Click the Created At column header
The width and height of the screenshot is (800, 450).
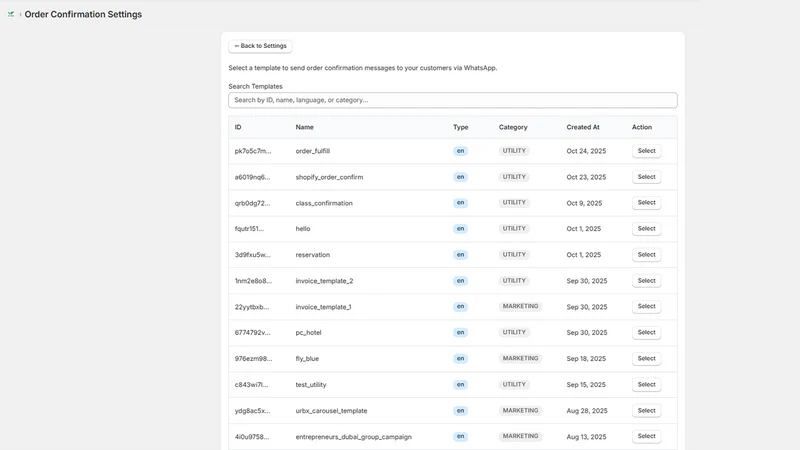click(583, 127)
